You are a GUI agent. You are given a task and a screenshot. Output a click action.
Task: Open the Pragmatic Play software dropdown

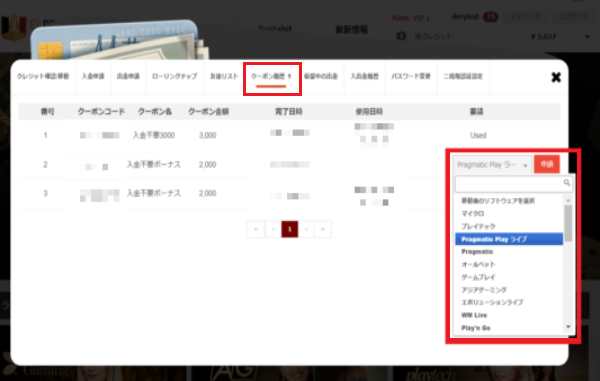click(x=492, y=165)
